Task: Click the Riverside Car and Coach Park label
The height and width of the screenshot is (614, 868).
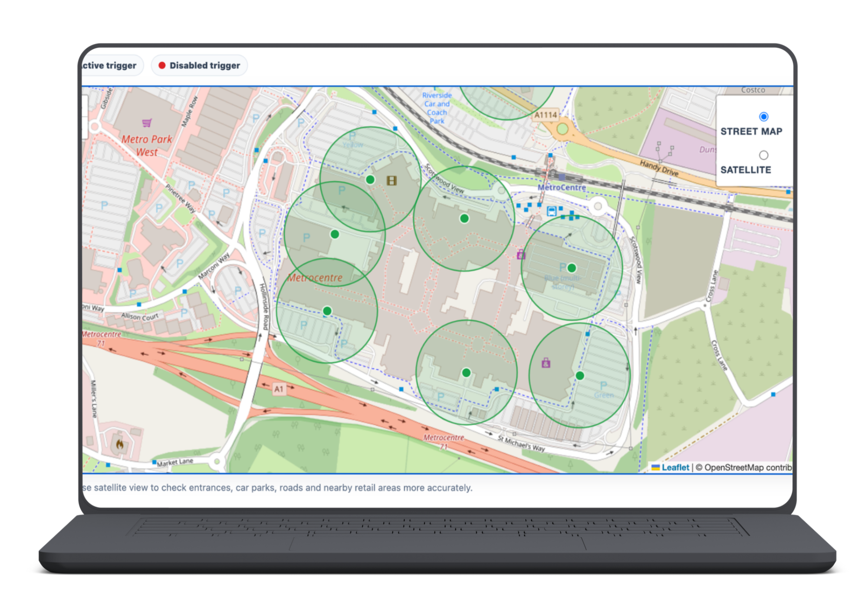Action: tap(437, 108)
